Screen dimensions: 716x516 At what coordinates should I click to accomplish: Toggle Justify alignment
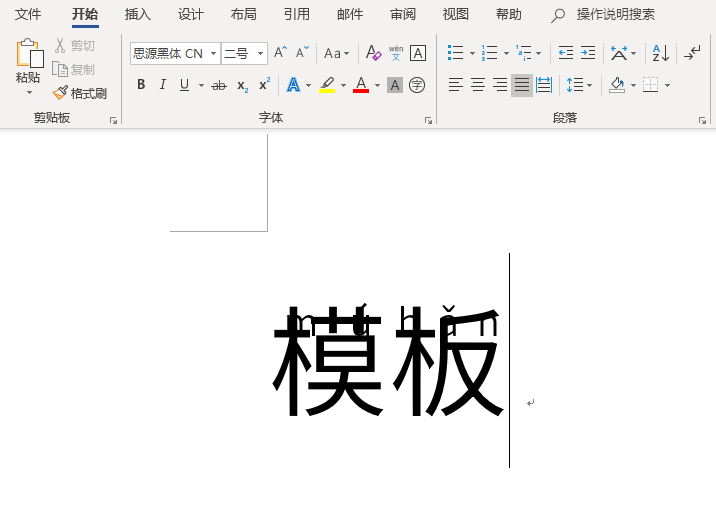[521, 85]
